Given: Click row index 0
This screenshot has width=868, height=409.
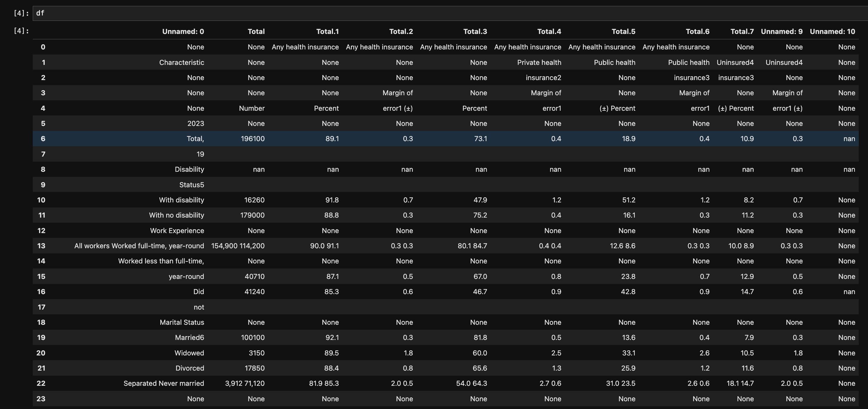Looking at the screenshot, I should coord(43,47).
